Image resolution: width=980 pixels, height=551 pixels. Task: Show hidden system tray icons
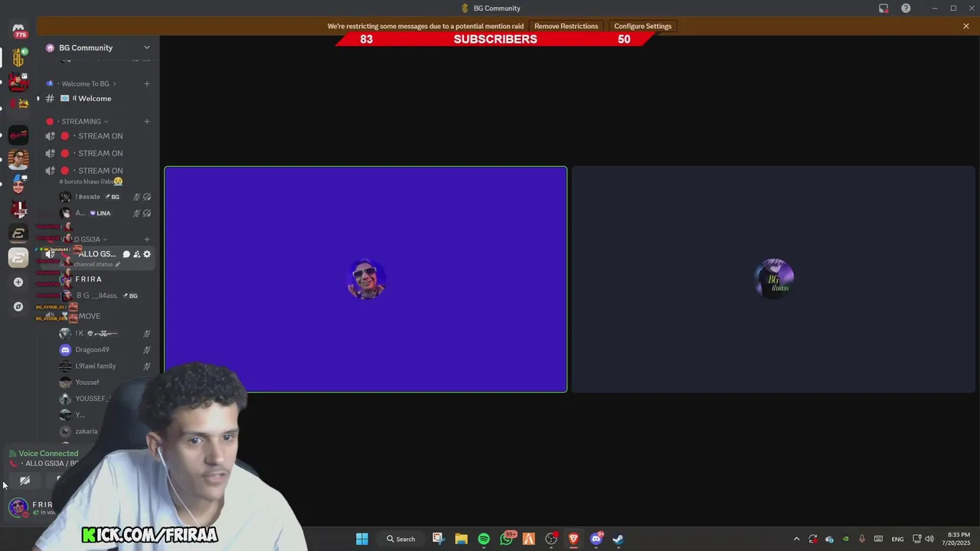pos(796,539)
